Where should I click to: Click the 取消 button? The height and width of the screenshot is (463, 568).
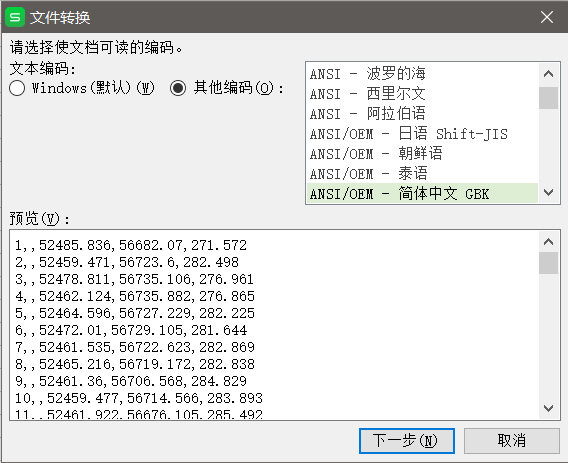point(511,441)
